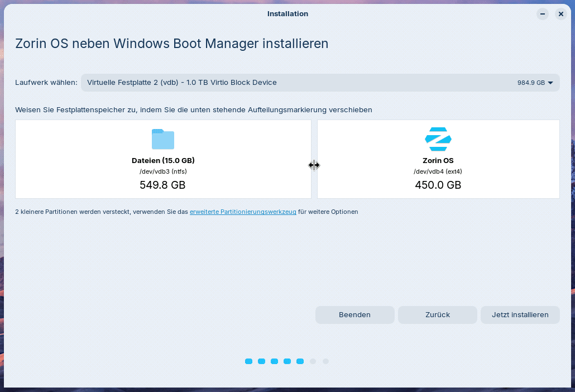
Task: Click the blue Dateien folder icon
Action: point(163,139)
